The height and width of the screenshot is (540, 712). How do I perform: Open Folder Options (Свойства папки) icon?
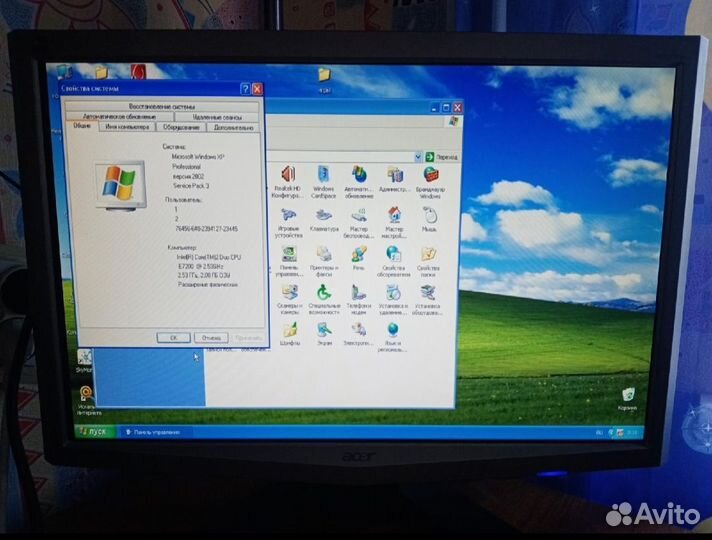429,255
